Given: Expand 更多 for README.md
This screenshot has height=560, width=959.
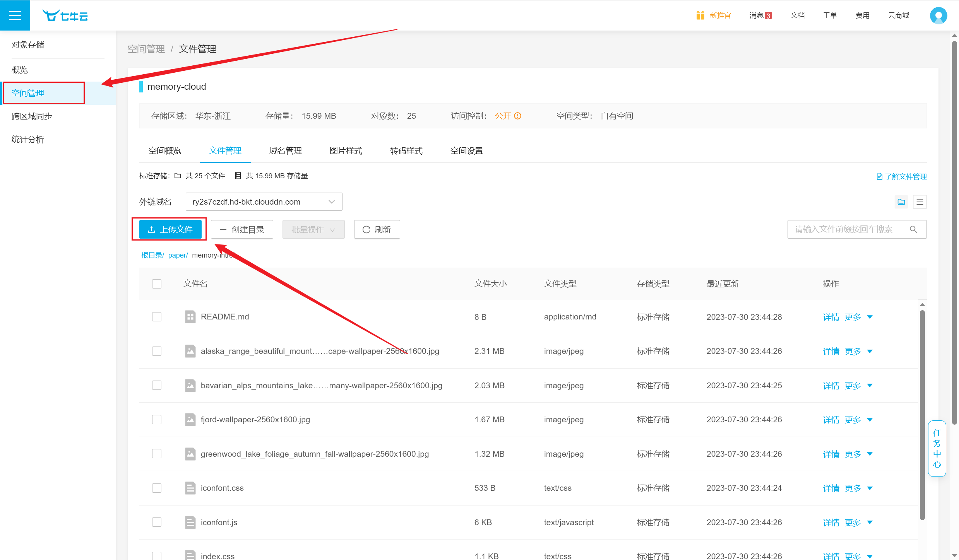Looking at the screenshot, I should 858,317.
